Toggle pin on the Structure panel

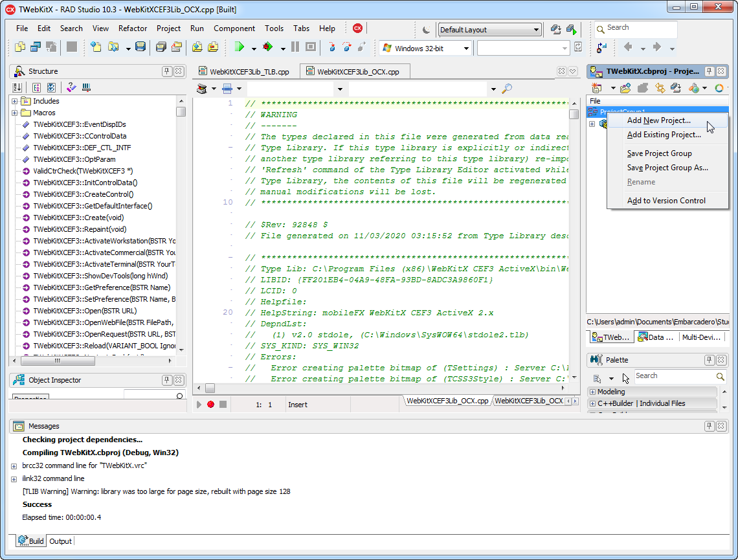[167, 71]
